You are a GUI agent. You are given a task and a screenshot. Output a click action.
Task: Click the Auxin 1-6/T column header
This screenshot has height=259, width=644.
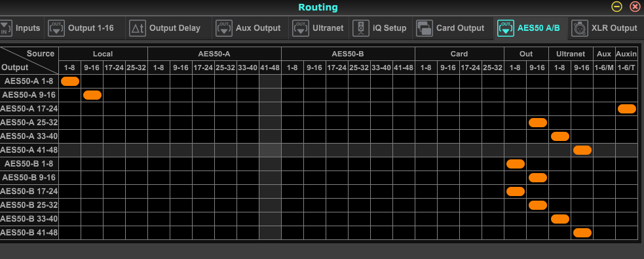627,68
